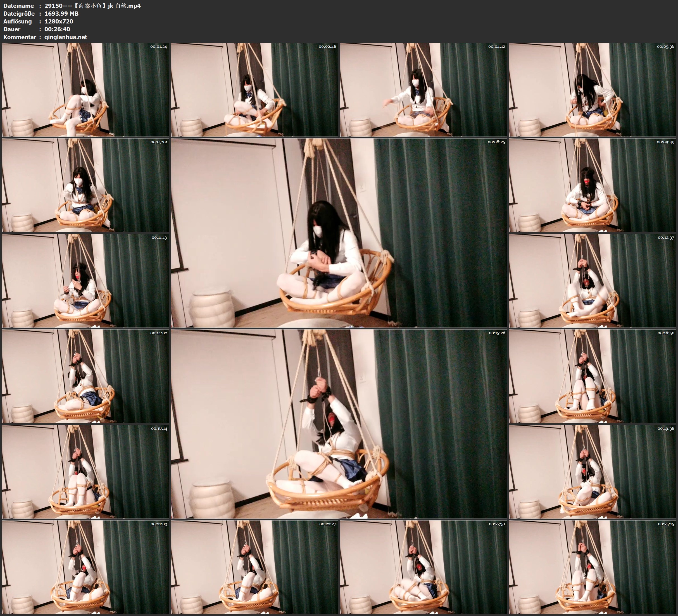Image resolution: width=678 pixels, height=616 pixels.
Task: Click the large frame at 00:15:26
Action: pos(339,424)
